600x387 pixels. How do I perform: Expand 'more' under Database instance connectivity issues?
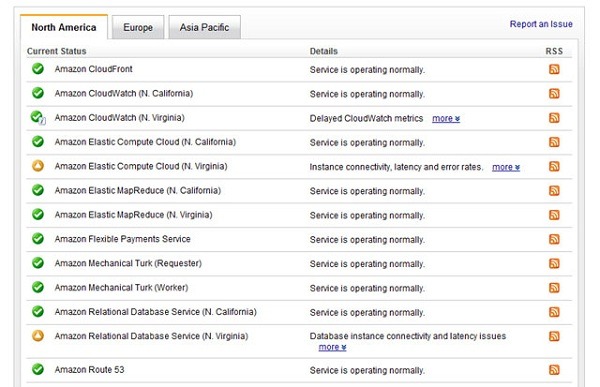(x=333, y=347)
